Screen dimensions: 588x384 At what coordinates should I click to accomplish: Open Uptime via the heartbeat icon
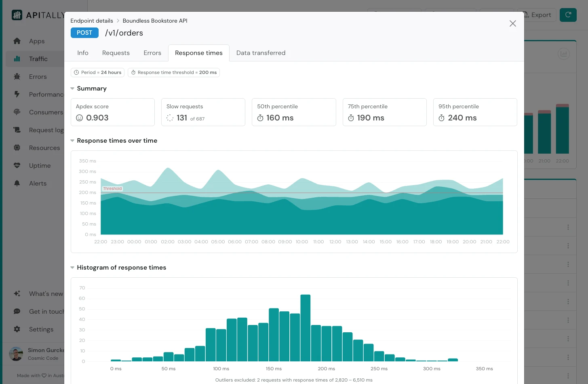(x=17, y=165)
